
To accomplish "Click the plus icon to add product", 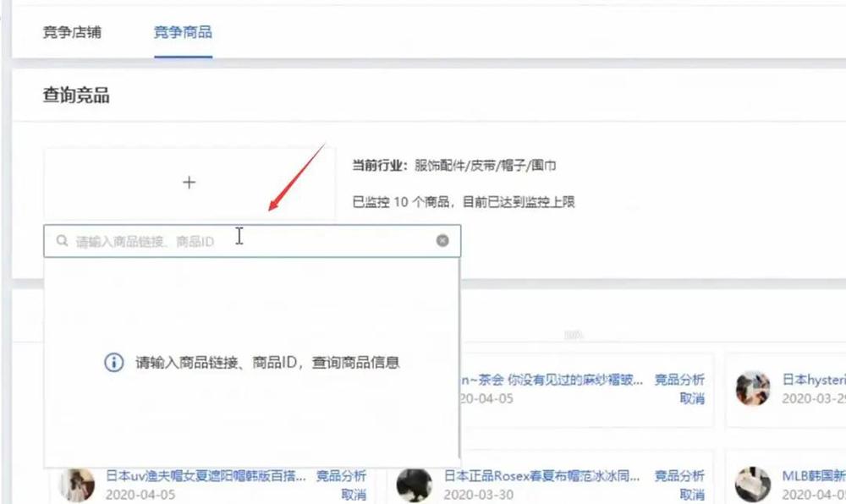I will (190, 183).
